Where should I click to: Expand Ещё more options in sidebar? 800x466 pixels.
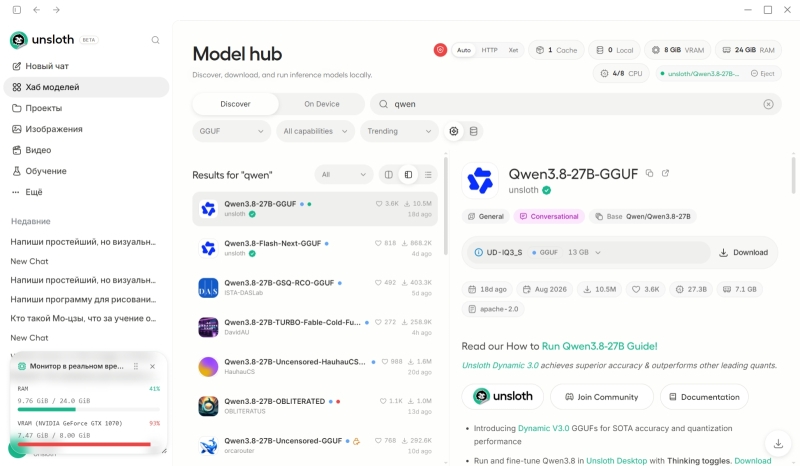coord(86,191)
